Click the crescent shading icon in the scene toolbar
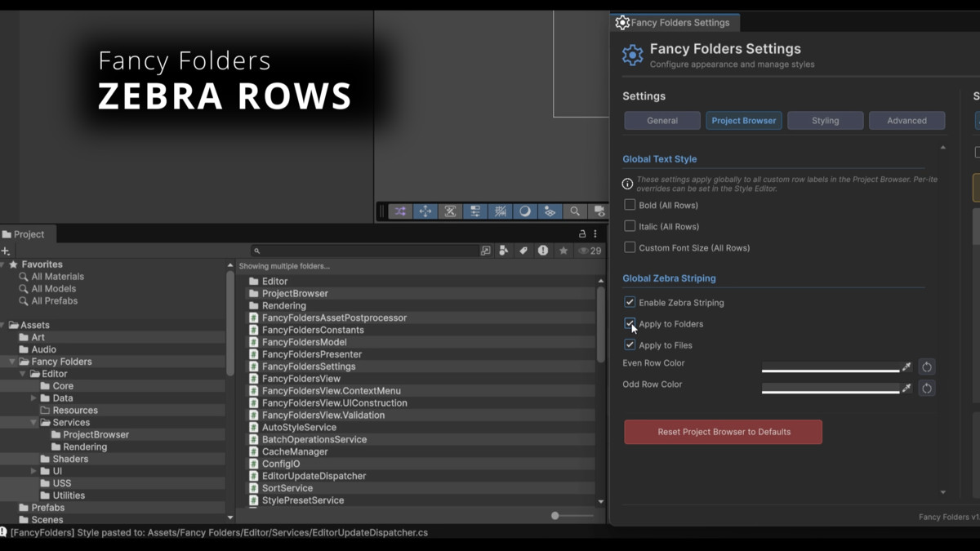 (525, 211)
